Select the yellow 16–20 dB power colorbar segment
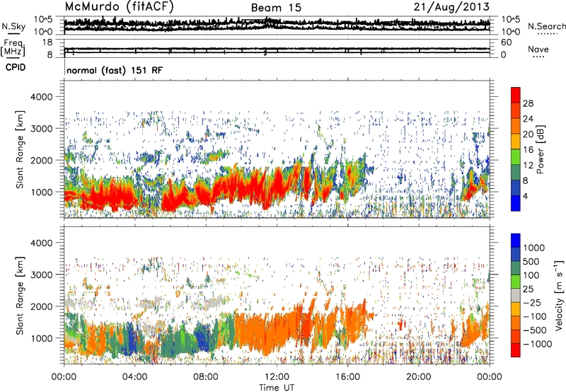566x392 pixels. coord(516,142)
